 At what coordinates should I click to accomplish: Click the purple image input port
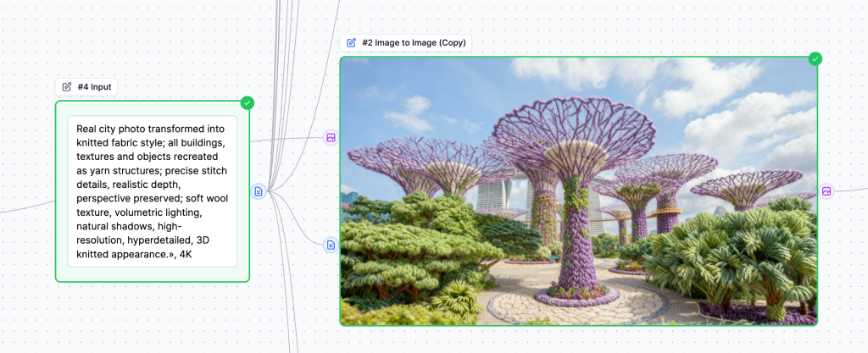pos(331,137)
